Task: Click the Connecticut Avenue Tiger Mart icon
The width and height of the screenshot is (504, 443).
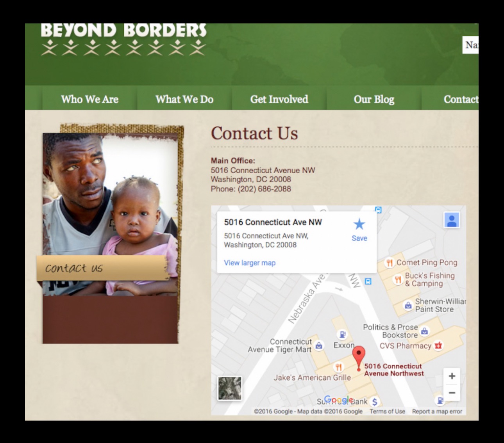Action: click(319, 345)
